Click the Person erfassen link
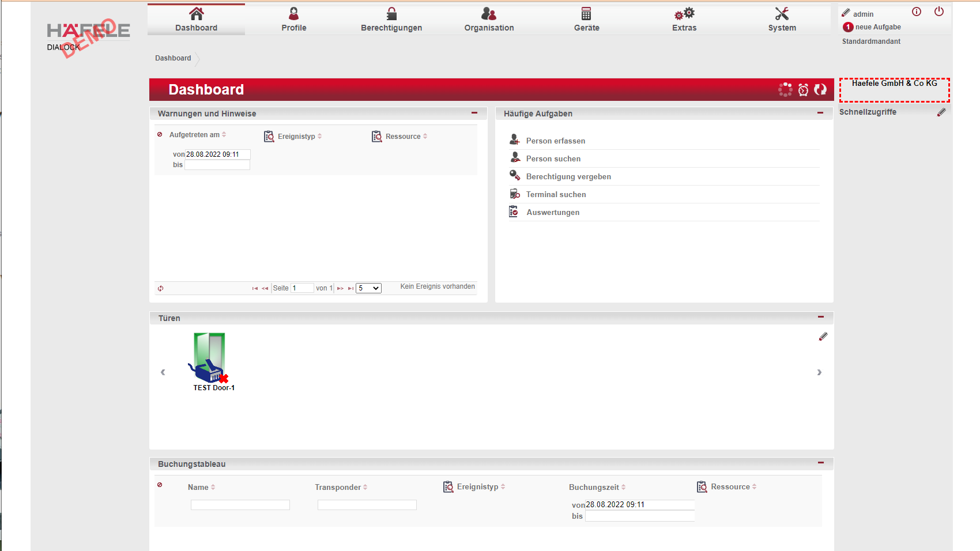 pos(555,141)
